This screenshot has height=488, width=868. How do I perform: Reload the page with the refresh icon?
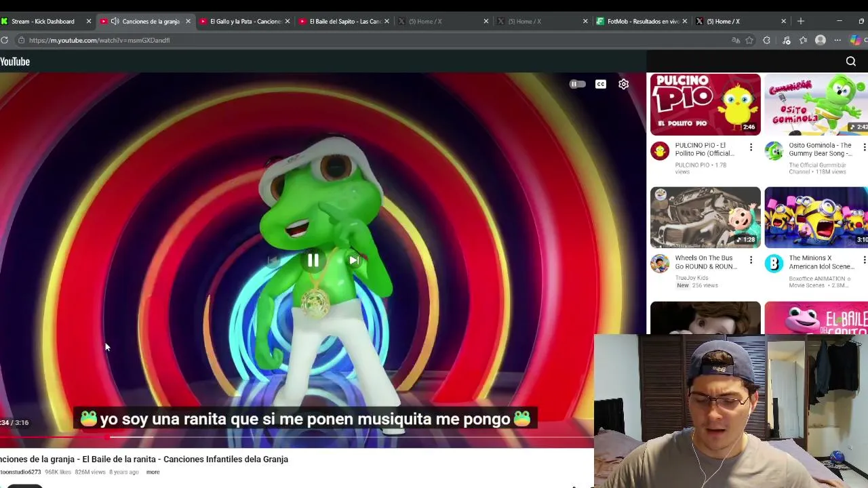(x=4, y=40)
